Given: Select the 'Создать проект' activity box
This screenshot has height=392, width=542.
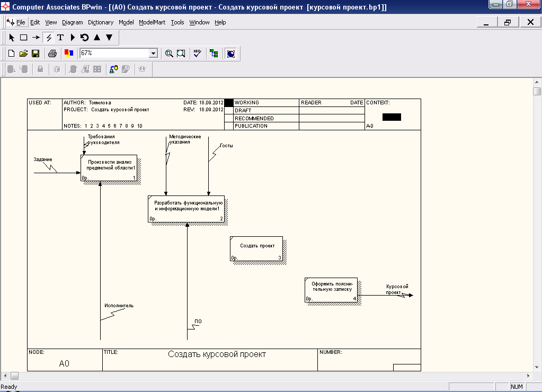Looking at the screenshot, I should pos(256,249).
